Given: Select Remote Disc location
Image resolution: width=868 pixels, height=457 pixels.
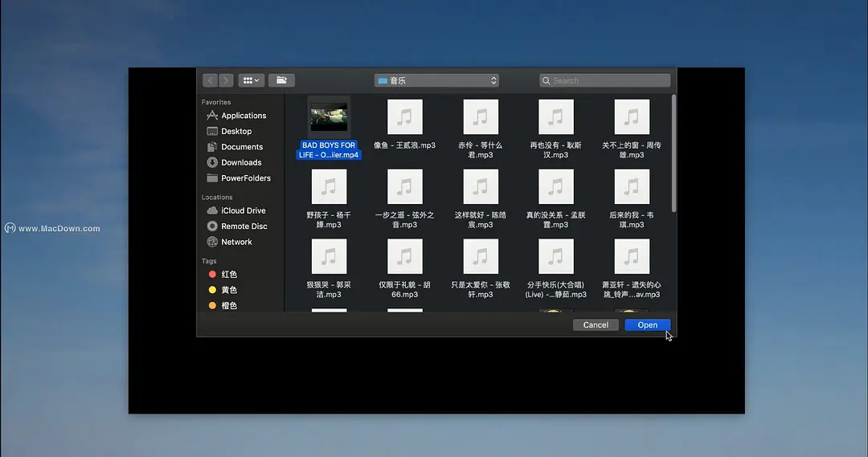Looking at the screenshot, I should click(237, 226).
